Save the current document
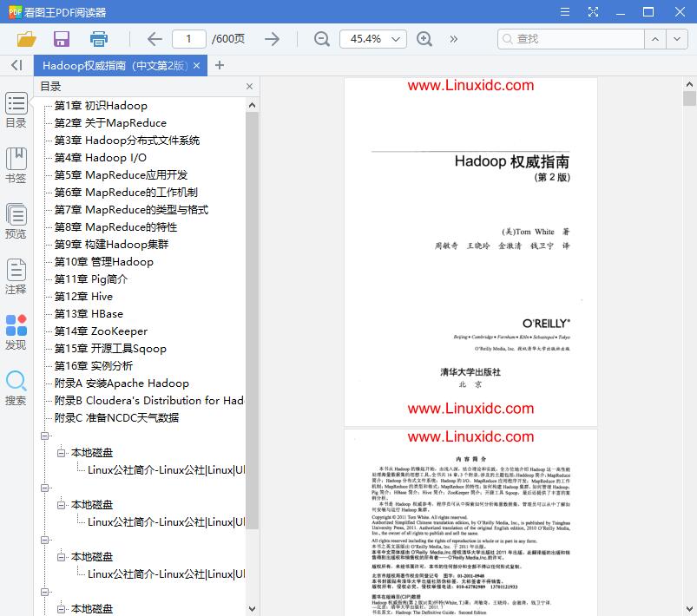This screenshot has height=616, width=697. [60, 39]
